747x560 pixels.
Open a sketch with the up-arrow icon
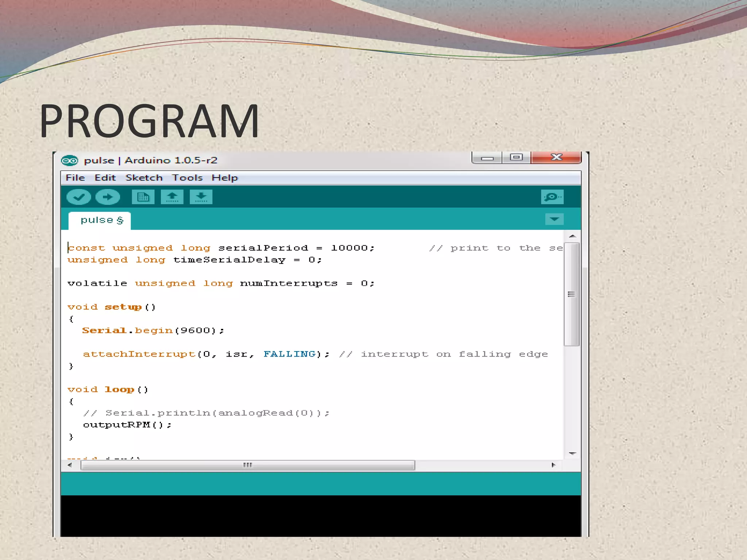pos(172,197)
